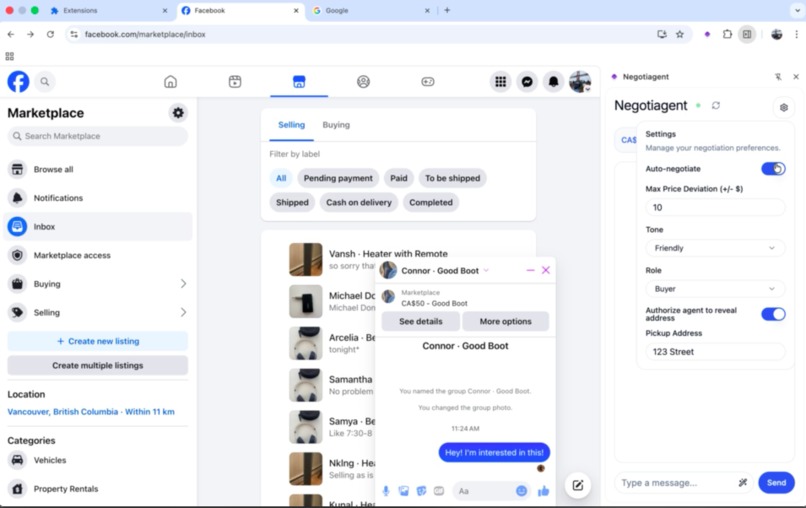
Task: Filter by To be shipped label
Action: (x=452, y=178)
